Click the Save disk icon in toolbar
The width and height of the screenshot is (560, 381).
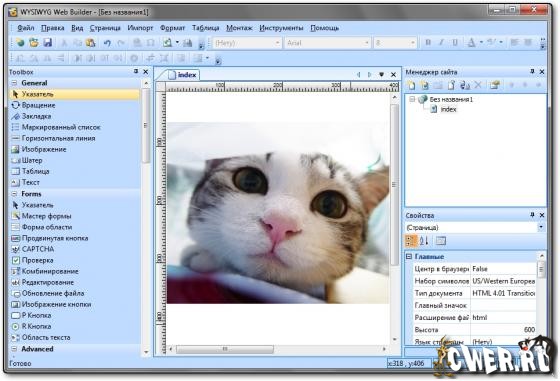(x=48, y=43)
